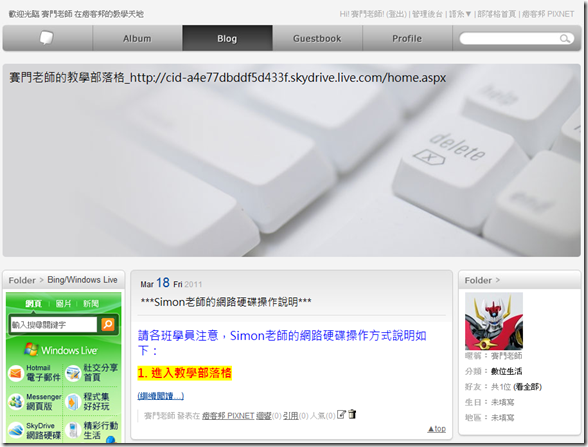Open the Album tab
The image size is (588, 447).
(137, 38)
